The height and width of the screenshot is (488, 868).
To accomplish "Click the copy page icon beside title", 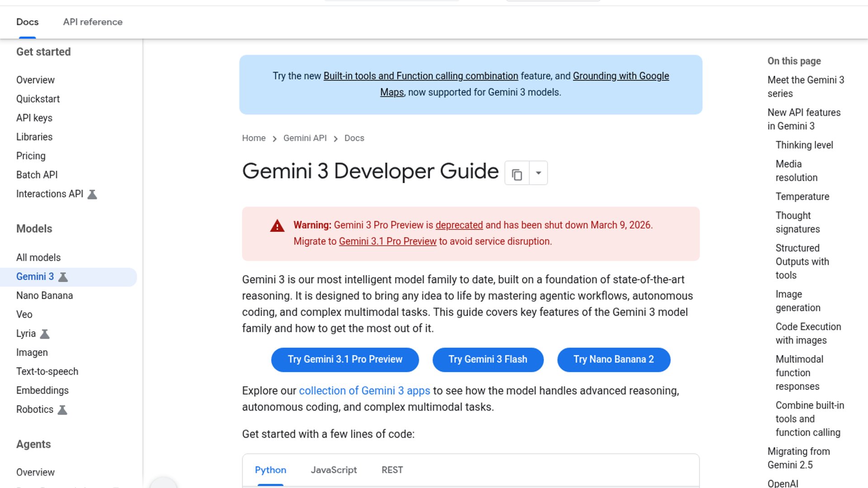I will (517, 174).
